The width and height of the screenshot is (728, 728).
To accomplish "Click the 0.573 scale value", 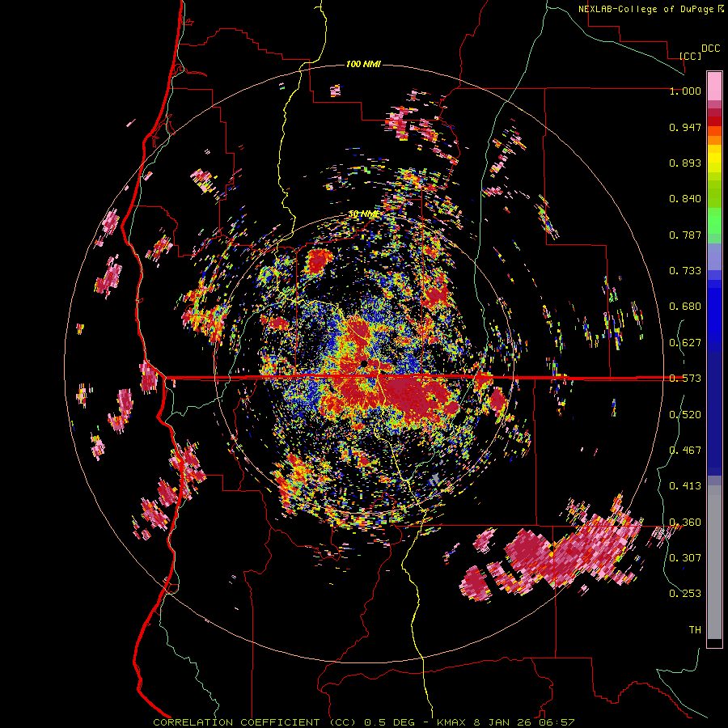I will (685, 379).
